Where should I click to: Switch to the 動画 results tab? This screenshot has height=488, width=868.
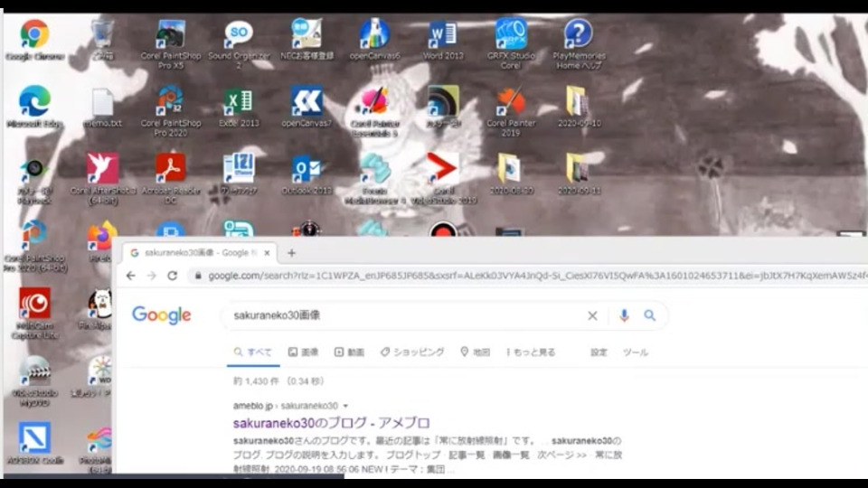[x=349, y=352]
